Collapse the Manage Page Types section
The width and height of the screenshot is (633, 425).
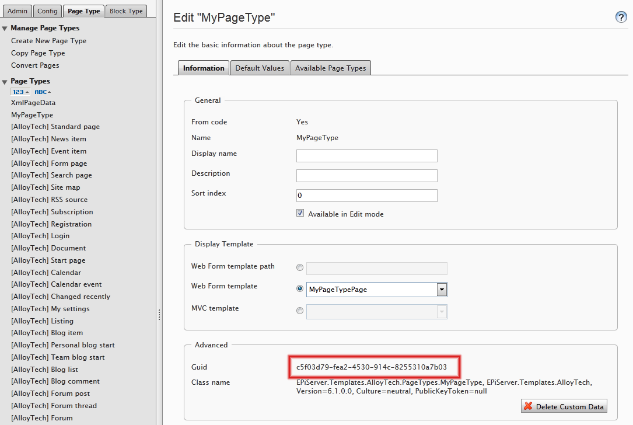click(4, 28)
